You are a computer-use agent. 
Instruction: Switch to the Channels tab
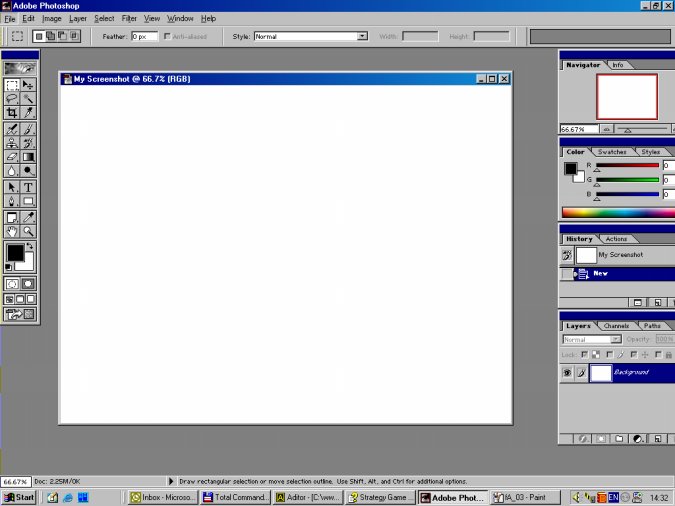(x=616, y=326)
